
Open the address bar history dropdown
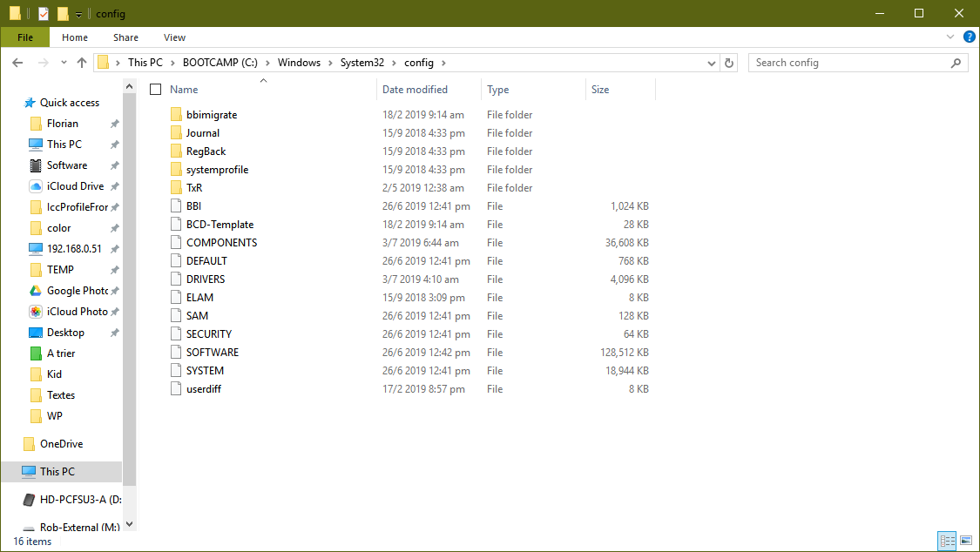(x=711, y=63)
